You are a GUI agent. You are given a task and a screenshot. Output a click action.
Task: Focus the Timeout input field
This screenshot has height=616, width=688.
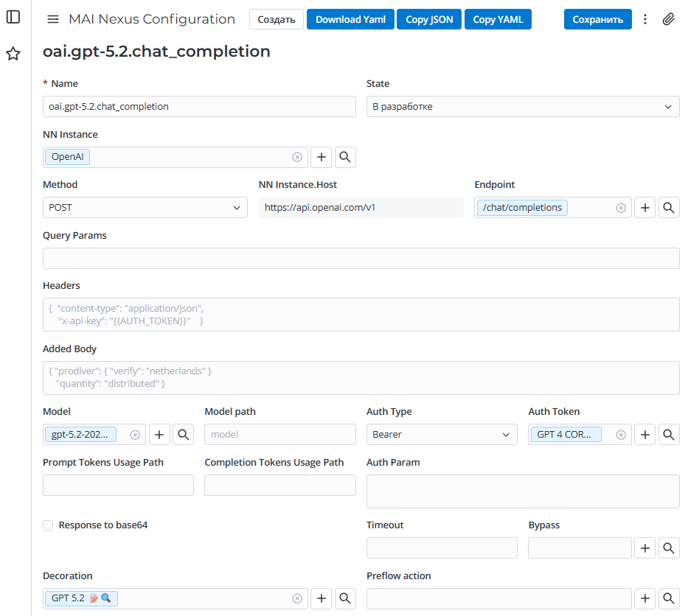tap(442, 548)
